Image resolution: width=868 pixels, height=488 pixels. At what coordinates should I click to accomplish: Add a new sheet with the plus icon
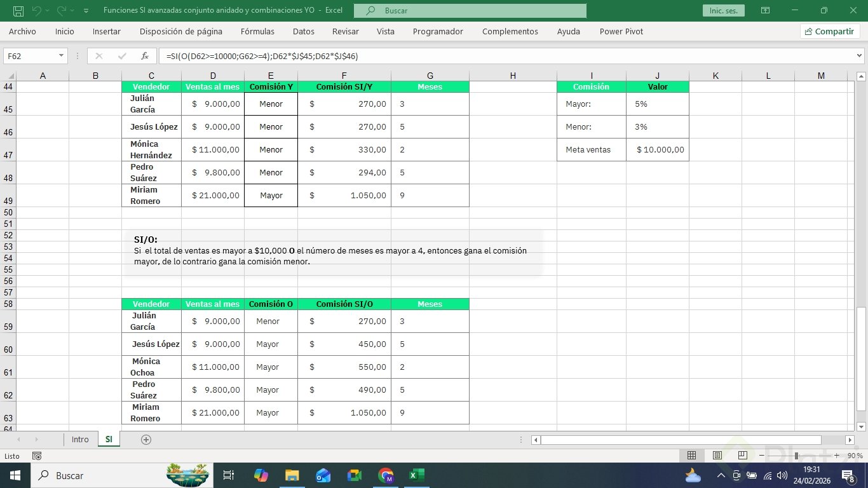pos(146,440)
